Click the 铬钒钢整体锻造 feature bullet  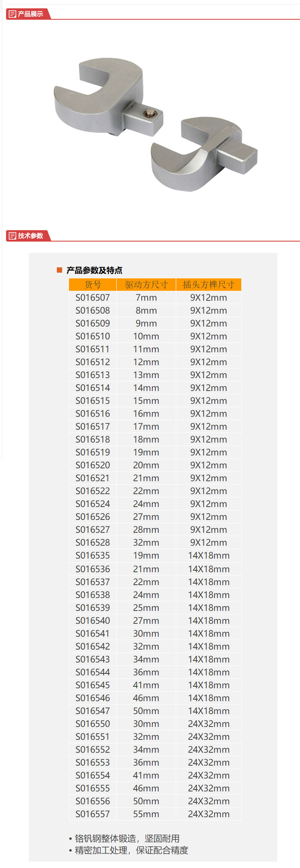(124, 838)
